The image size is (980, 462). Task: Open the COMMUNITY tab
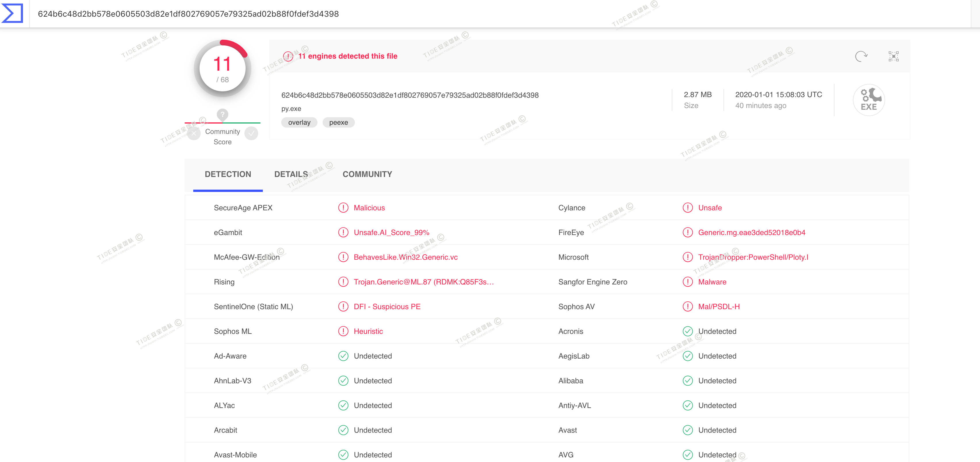367,174
